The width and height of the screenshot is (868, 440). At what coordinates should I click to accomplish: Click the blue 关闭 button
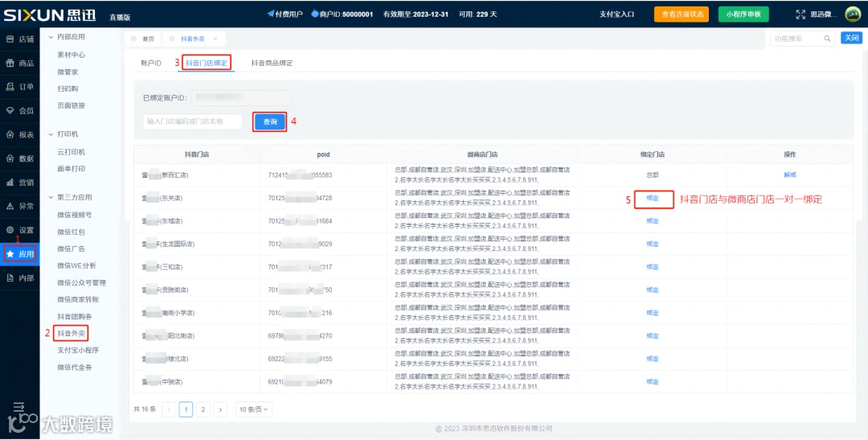click(851, 38)
